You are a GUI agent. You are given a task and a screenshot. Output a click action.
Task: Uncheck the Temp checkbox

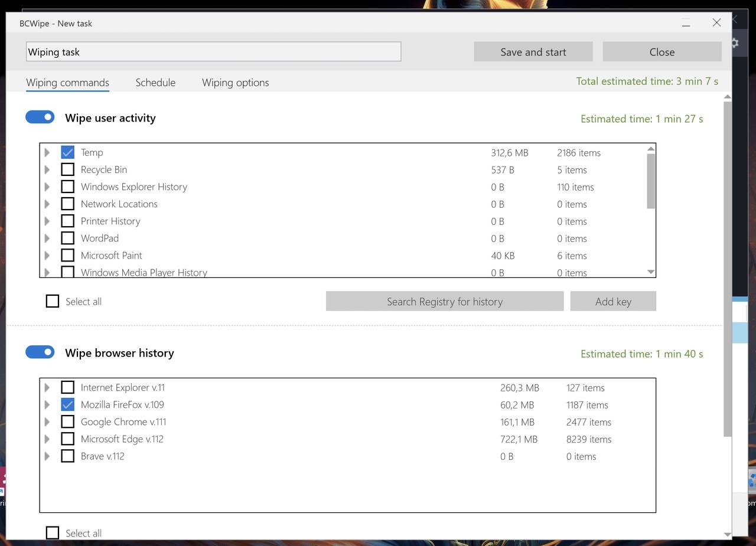click(x=68, y=152)
